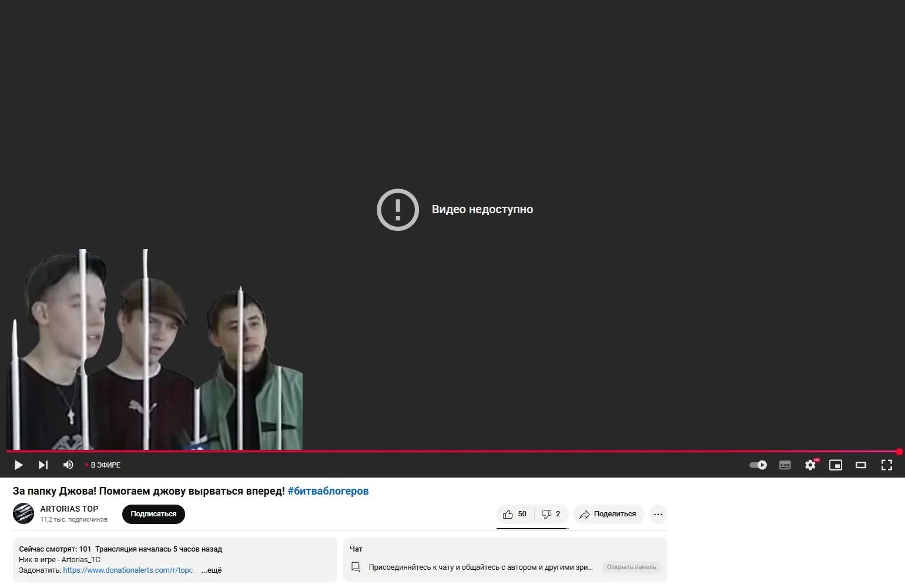The width and height of the screenshot is (905, 588).
Task: Switch to theater mode view
Action: point(861,465)
